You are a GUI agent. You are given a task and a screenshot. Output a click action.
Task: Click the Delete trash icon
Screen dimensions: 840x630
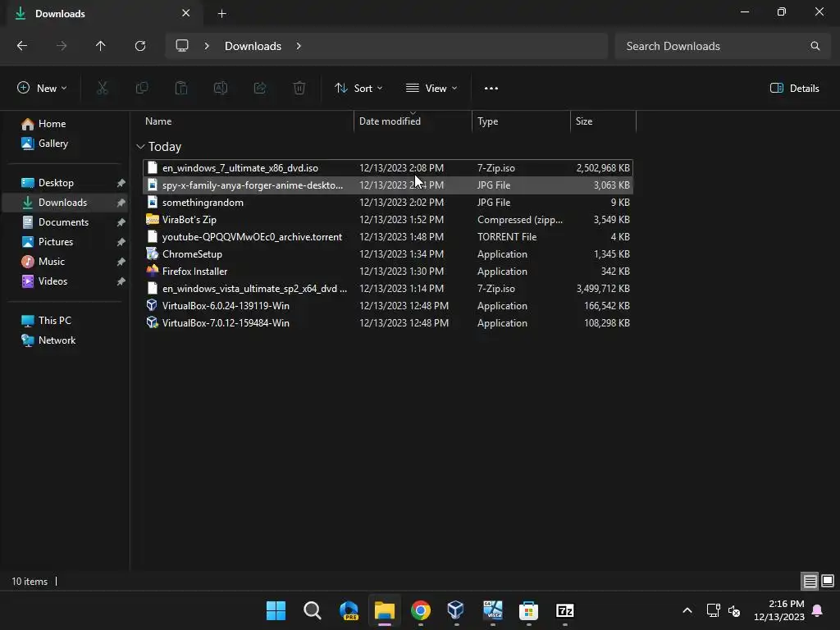[x=299, y=89]
